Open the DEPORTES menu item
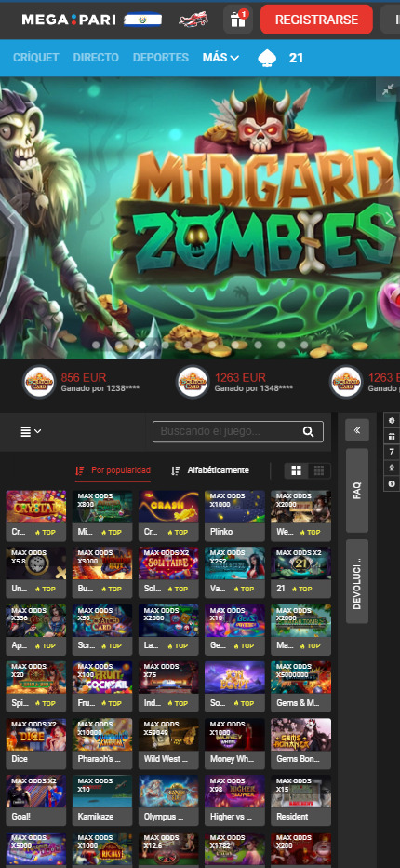 160,58
